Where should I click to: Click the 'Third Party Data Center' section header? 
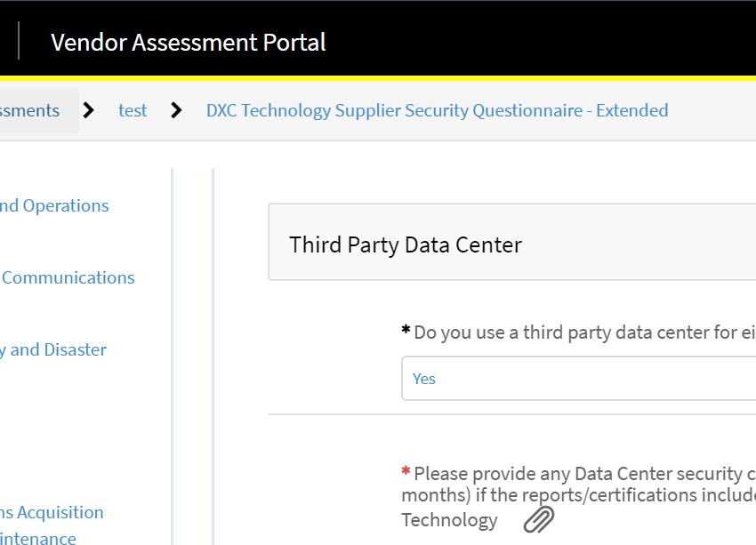click(512, 242)
